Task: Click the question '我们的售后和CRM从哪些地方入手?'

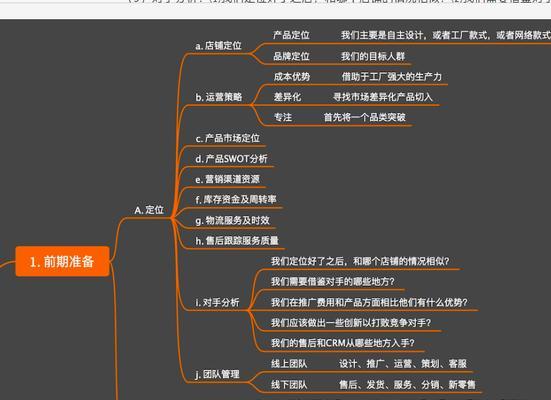Action: (343, 343)
